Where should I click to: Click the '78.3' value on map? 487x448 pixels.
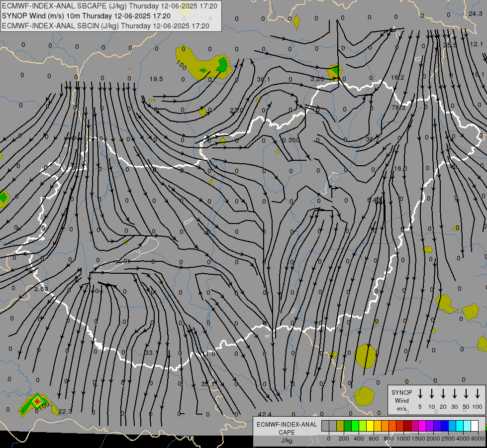pyautogui.click(x=398, y=108)
